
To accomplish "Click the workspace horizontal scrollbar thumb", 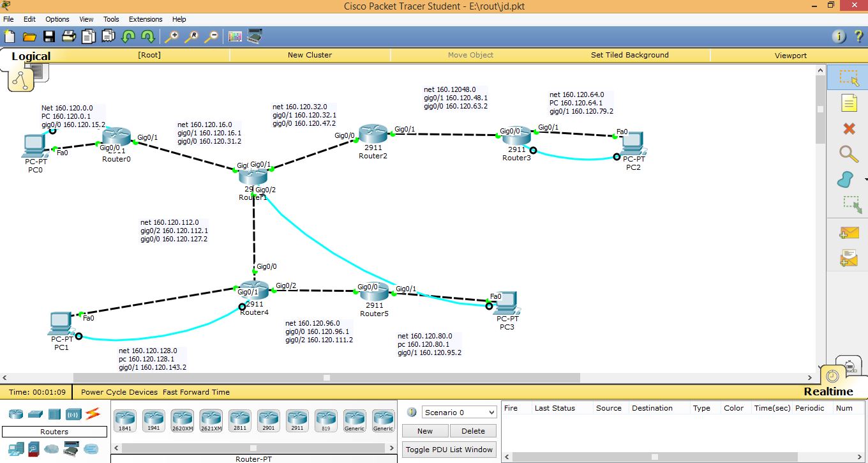I will (x=326, y=377).
